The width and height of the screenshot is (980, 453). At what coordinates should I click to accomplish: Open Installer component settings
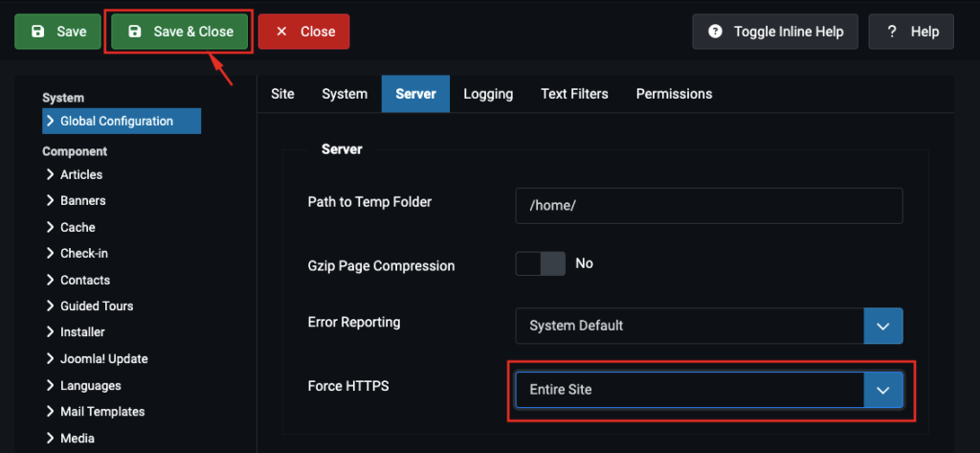coord(82,332)
